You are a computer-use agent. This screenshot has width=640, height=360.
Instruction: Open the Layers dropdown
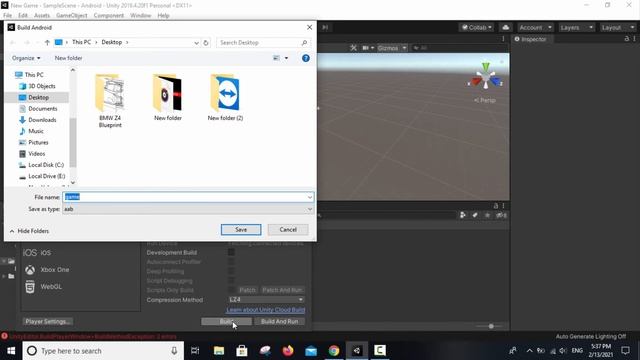pos(576,27)
